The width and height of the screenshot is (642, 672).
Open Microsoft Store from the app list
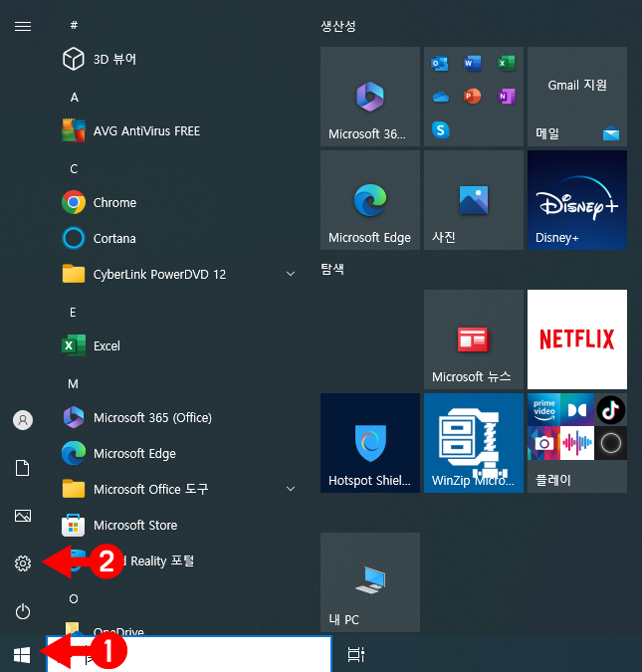119,525
